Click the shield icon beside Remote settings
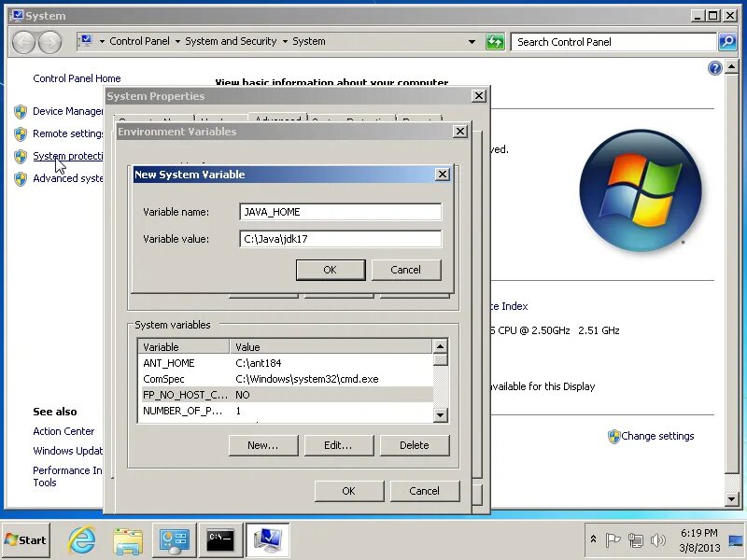 [x=21, y=134]
